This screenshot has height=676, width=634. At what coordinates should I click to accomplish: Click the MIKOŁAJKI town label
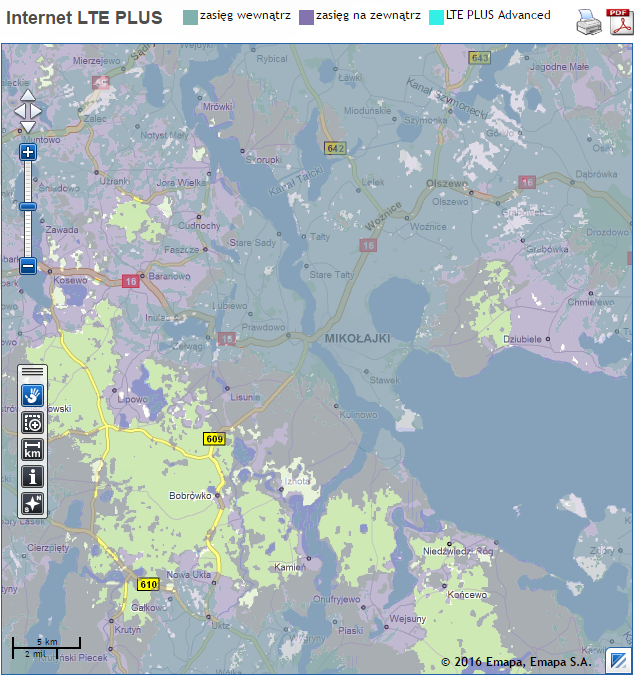tap(357, 338)
